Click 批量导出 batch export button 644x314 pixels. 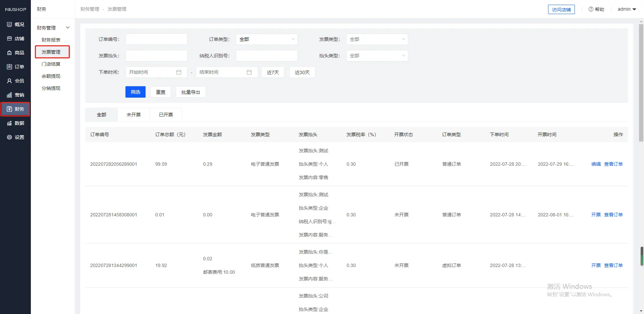click(191, 92)
